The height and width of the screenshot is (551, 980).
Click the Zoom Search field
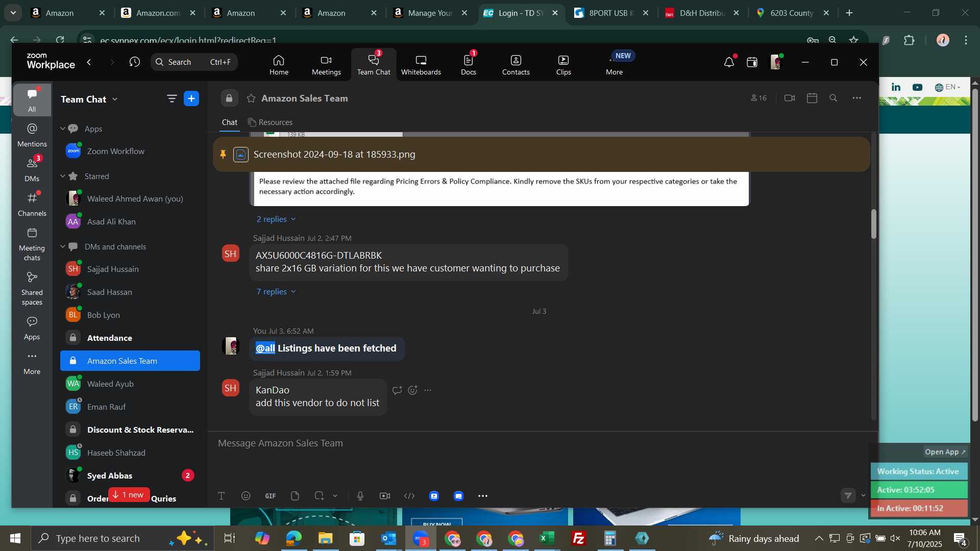pyautogui.click(x=194, y=62)
